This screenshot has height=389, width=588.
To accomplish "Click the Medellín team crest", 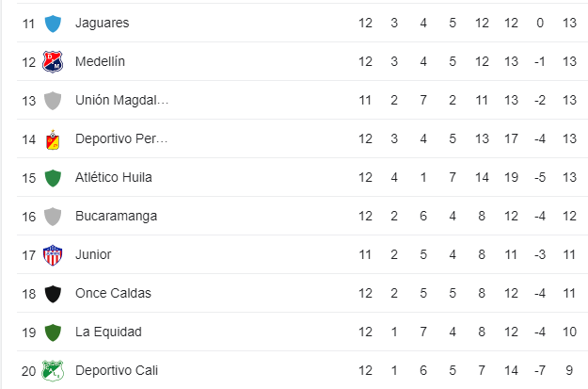I will pos(53,62).
